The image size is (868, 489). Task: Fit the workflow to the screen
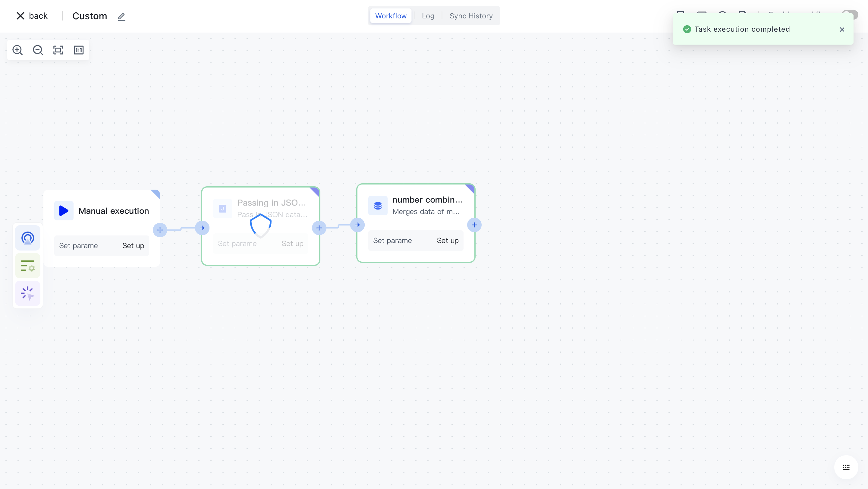click(x=58, y=50)
